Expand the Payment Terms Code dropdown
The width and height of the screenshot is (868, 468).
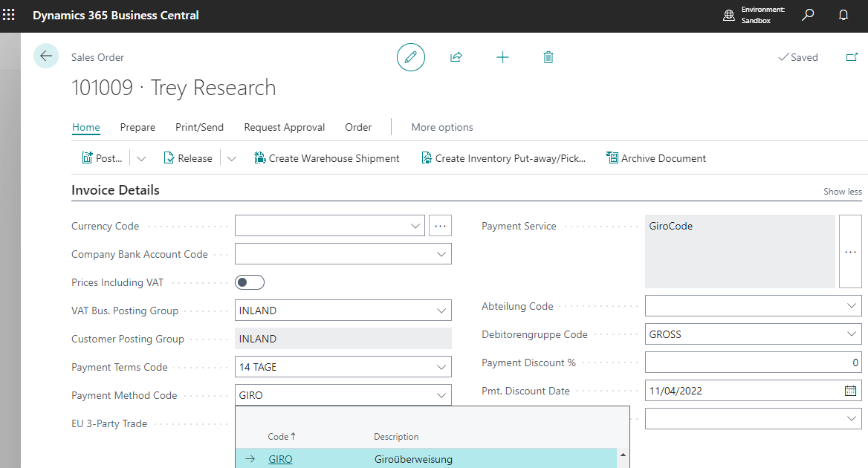(x=441, y=367)
